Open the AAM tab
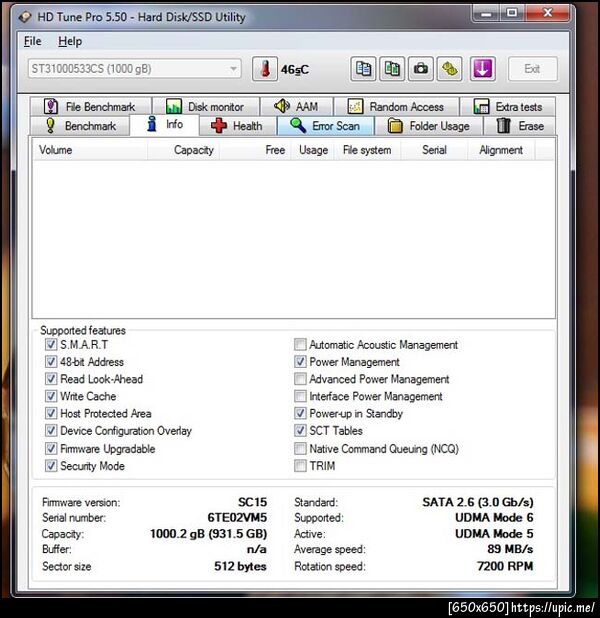This screenshot has height=618, width=600. click(x=297, y=106)
